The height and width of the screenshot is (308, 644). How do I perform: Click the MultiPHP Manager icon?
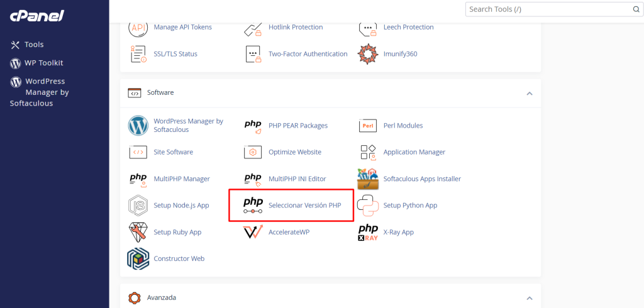(x=138, y=179)
